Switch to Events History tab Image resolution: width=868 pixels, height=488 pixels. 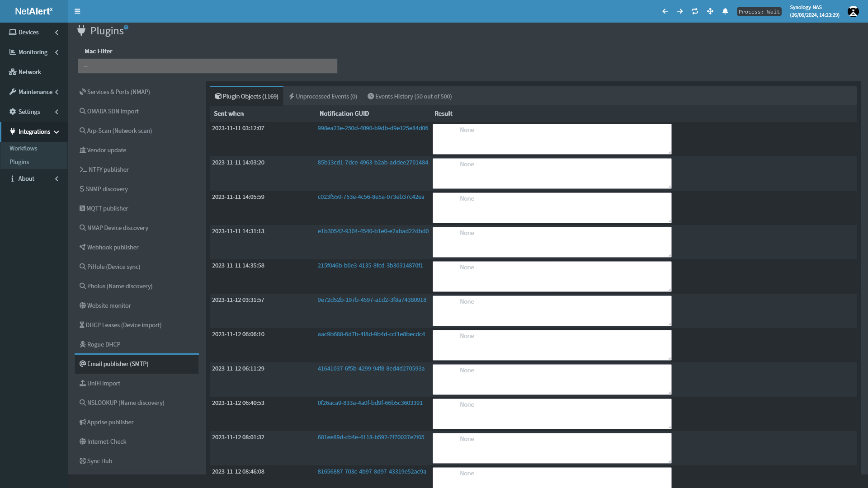click(x=410, y=96)
